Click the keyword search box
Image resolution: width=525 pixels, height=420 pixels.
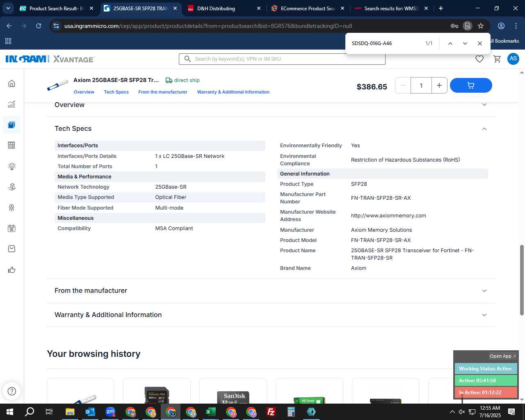[x=282, y=59]
